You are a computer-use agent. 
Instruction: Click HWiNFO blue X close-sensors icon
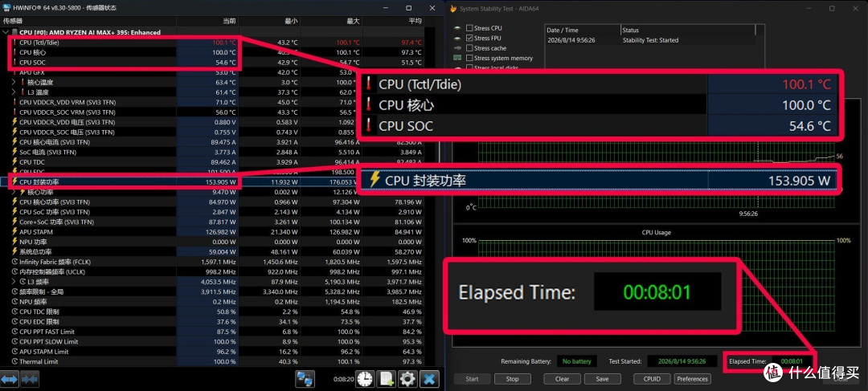click(x=429, y=379)
